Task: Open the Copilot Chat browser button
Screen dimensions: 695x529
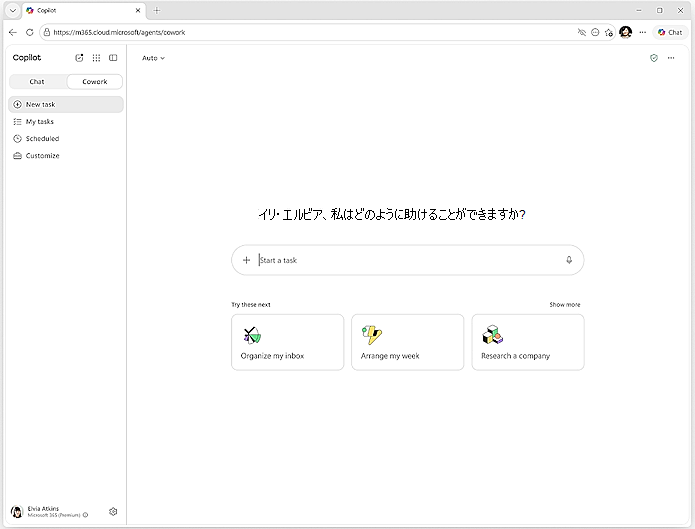Action: coord(670,32)
